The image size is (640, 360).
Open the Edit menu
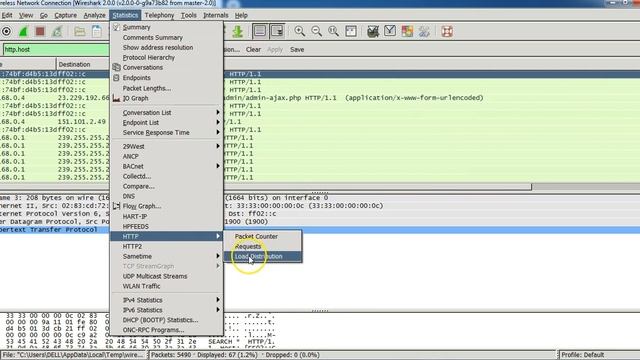click(7, 15)
